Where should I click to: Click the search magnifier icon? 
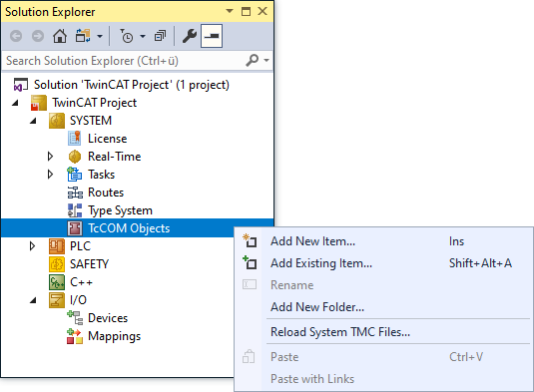(x=253, y=60)
